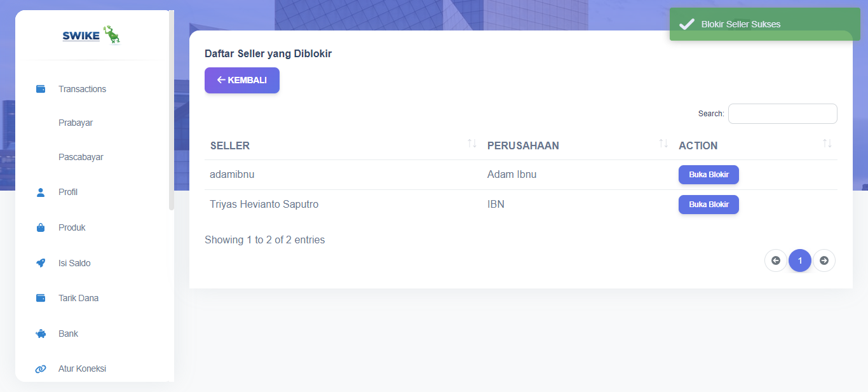Click the Atur Koneksi link icon

pos(41,368)
